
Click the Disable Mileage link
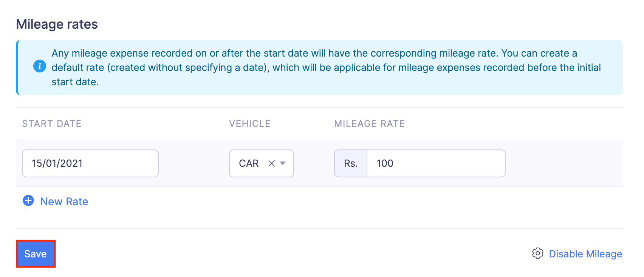tap(585, 254)
